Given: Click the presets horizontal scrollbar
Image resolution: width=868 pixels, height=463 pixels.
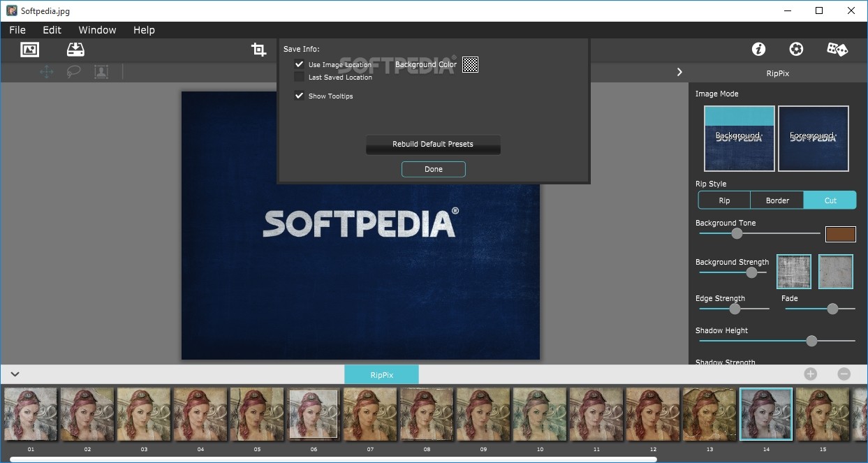Looking at the screenshot, I should point(333,459).
